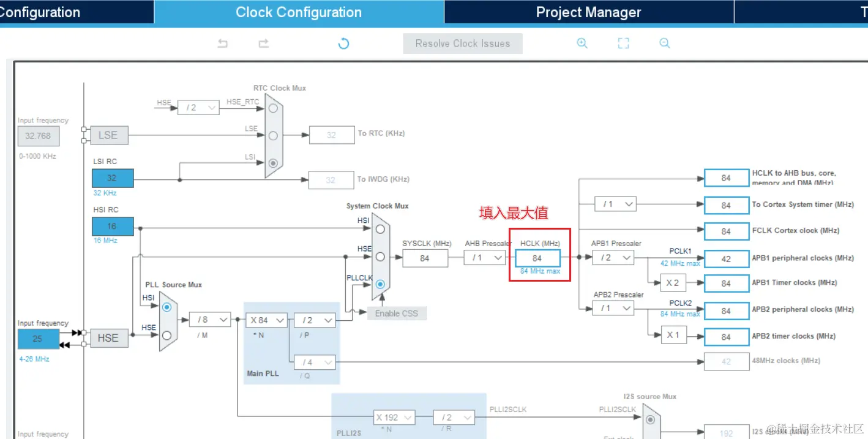Click the '42 MHz max' PCLK1 hint
Viewport: 868px width, 439px height.
[680, 263]
